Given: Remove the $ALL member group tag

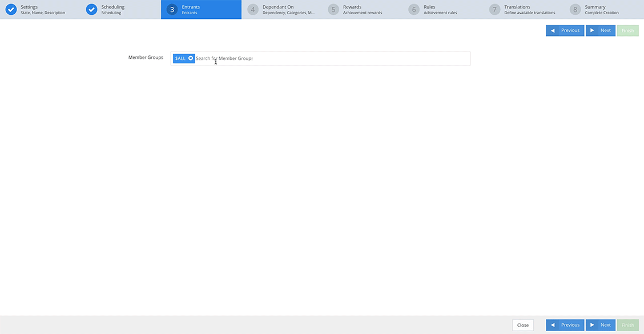Looking at the screenshot, I should coord(191,58).
